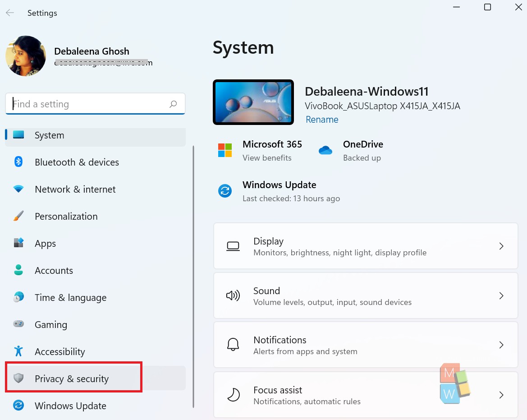Screen dimensions: 527x420
Task: Open Sound volume levels settings
Action: [366, 295]
